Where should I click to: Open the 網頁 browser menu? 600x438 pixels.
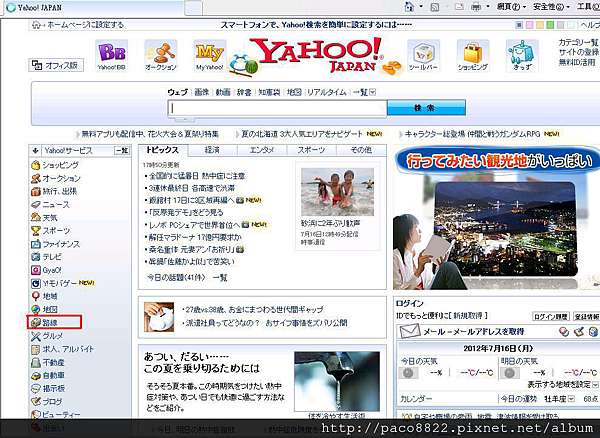[512, 7]
